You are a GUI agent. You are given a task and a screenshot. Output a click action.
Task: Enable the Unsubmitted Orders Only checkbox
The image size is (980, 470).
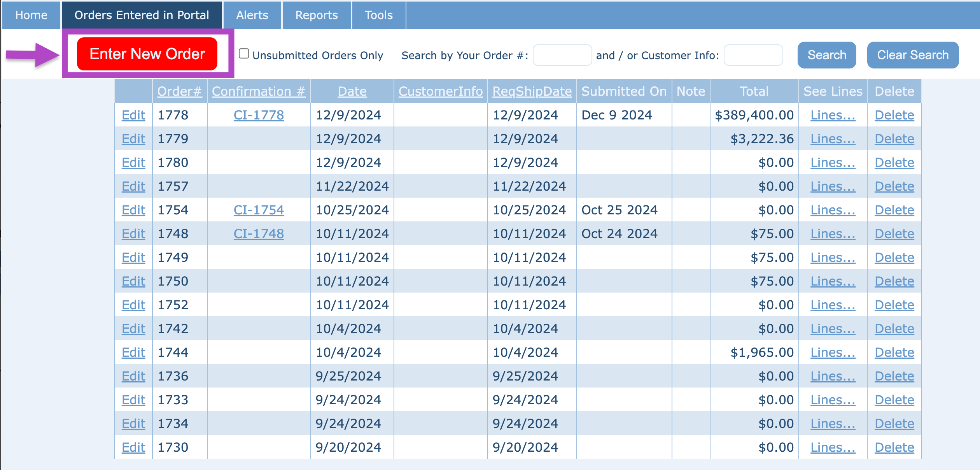[244, 54]
